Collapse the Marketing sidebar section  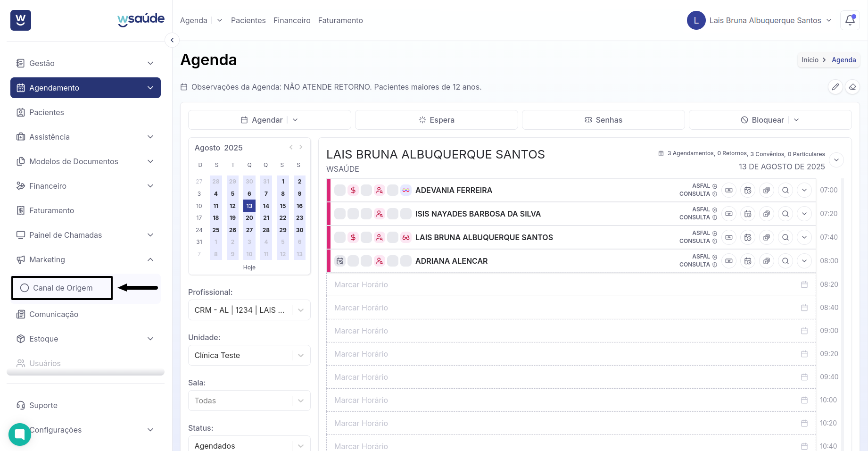point(85,259)
